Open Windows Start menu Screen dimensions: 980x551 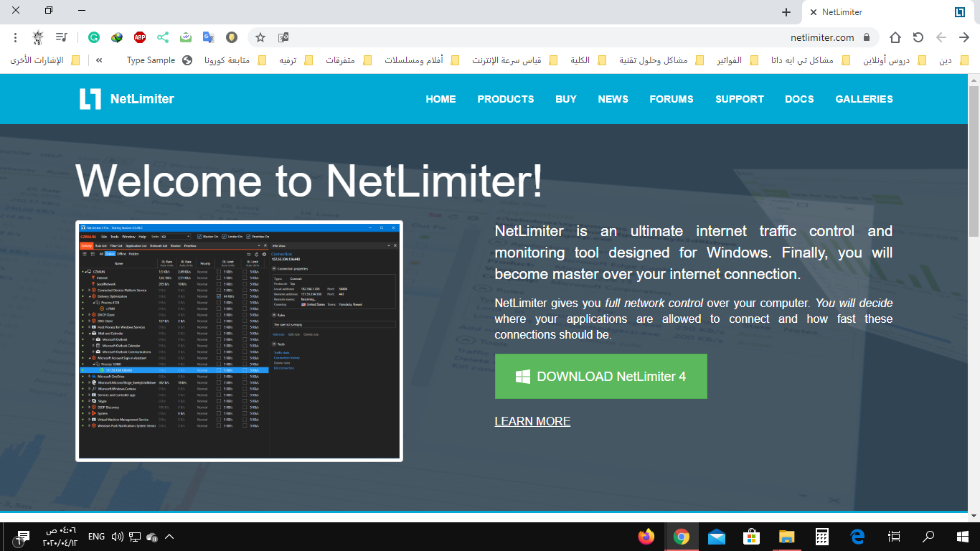point(963,537)
